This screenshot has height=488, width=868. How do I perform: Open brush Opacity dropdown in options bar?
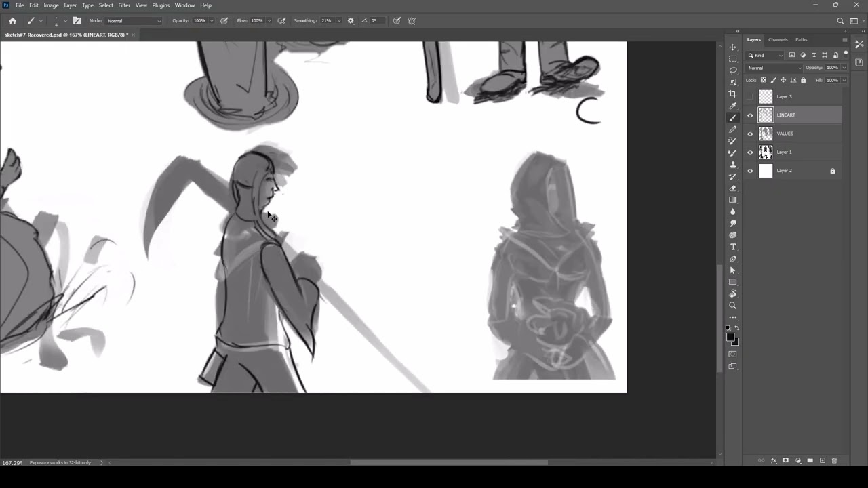[x=212, y=21]
